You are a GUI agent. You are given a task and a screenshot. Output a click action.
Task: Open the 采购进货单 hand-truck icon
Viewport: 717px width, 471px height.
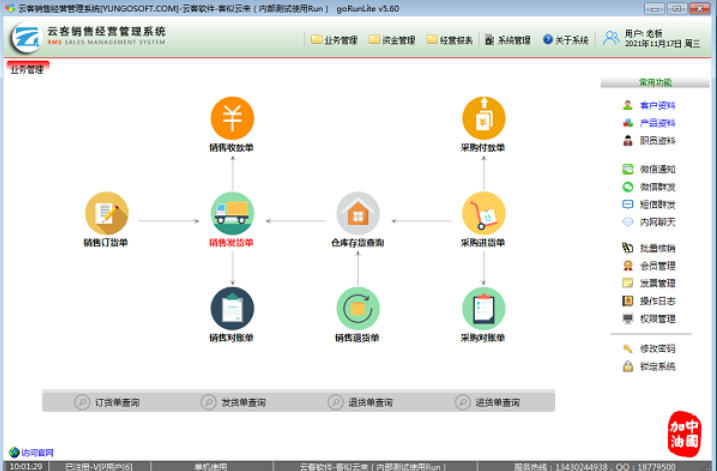click(x=484, y=214)
